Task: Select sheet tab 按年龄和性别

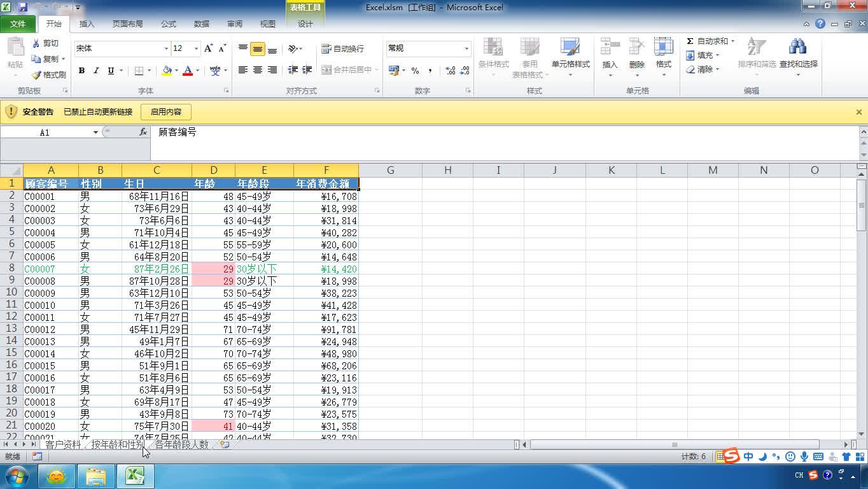Action: point(117,444)
